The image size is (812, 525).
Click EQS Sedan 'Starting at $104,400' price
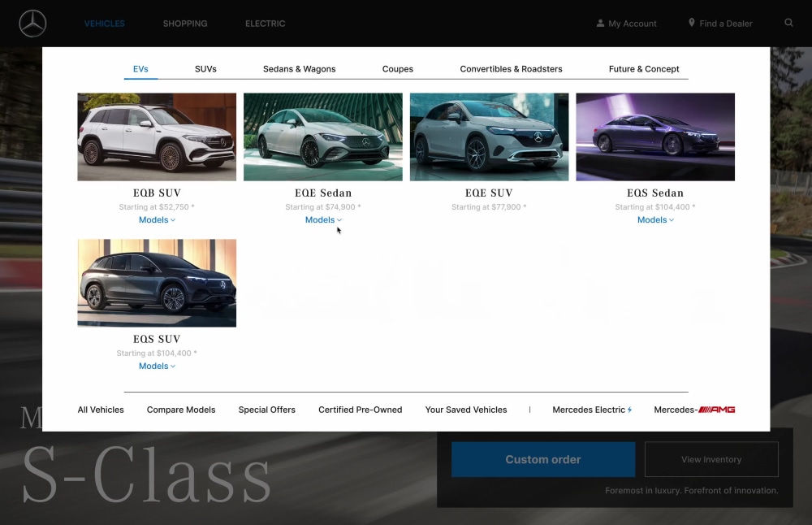click(655, 206)
